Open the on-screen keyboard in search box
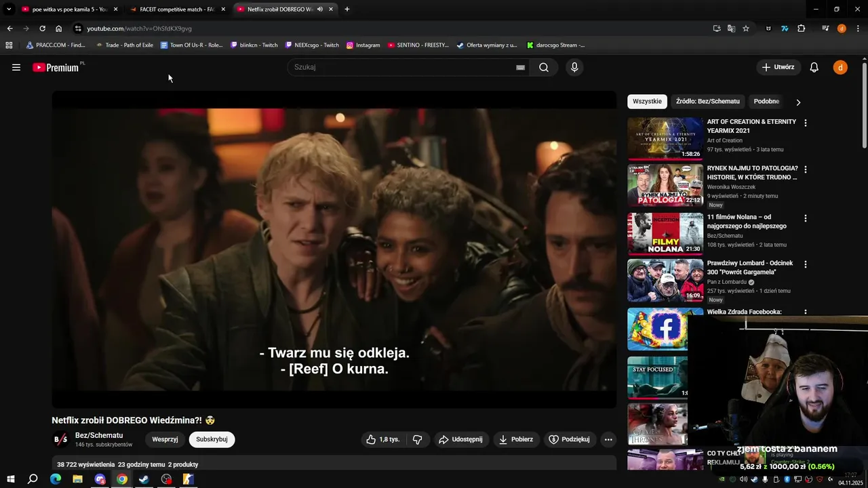This screenshot has width=868, height=488. click(520, 67)
